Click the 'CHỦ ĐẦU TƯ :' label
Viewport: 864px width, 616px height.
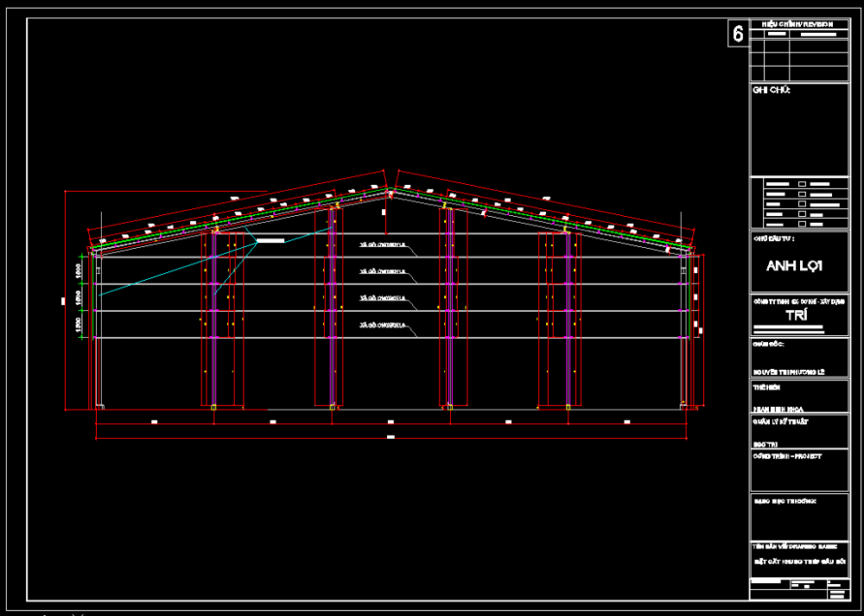pos(773,238)
